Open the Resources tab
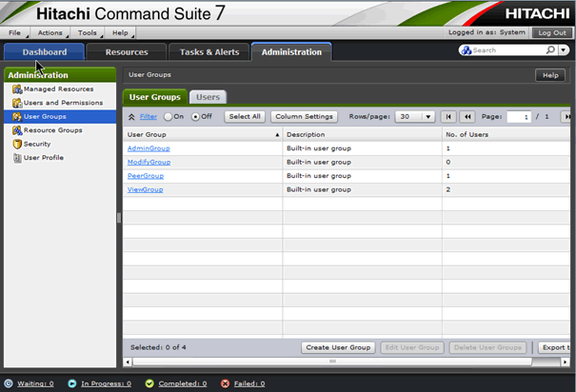Image resolution: width=576 pixels, height=392 pixels. pyautogui.click(x=127, y=51)
